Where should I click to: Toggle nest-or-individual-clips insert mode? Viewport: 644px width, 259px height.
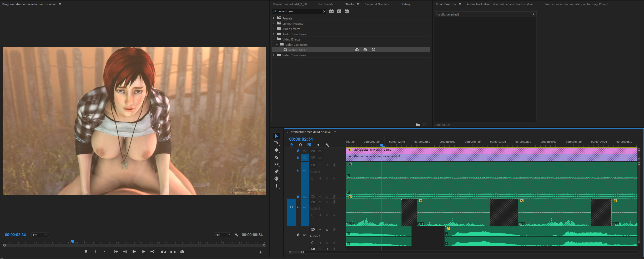[x=291, y=145]
